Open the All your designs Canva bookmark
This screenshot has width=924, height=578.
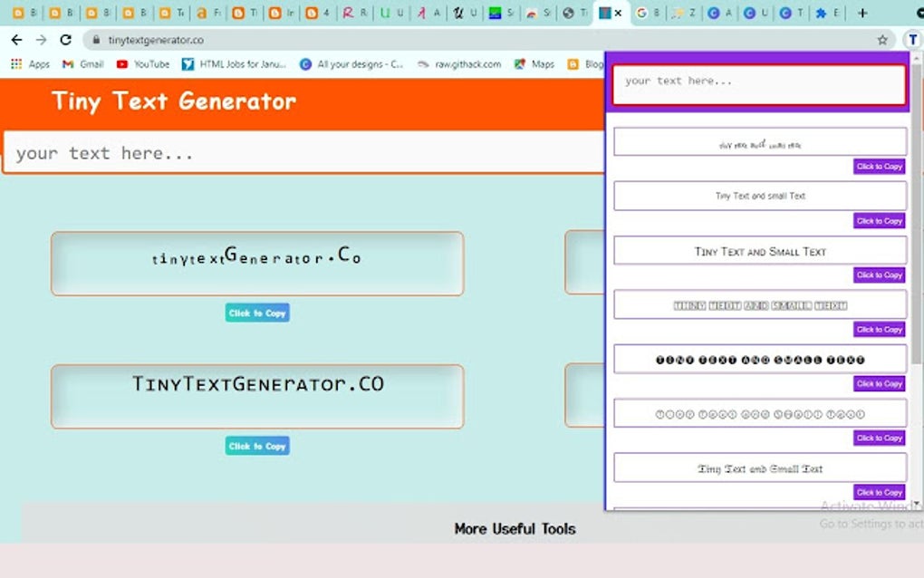click(351, 64)
